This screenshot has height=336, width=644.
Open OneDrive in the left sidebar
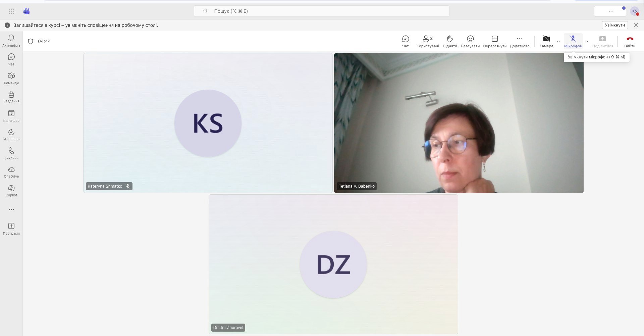(x=11, y=172)
